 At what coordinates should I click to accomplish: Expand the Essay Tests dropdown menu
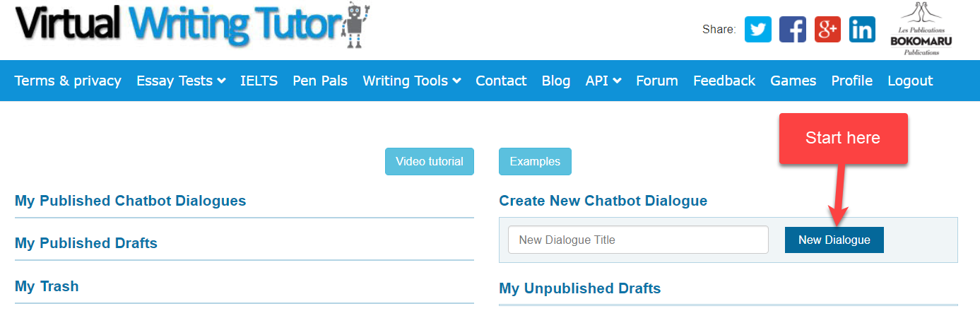click(x=181, y=81)
